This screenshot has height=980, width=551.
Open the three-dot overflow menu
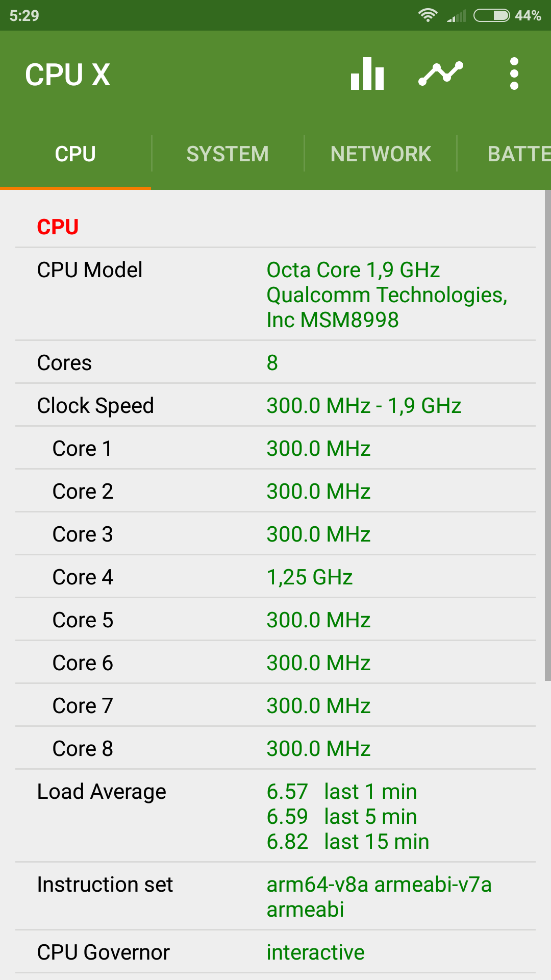[x=514, y=74]
